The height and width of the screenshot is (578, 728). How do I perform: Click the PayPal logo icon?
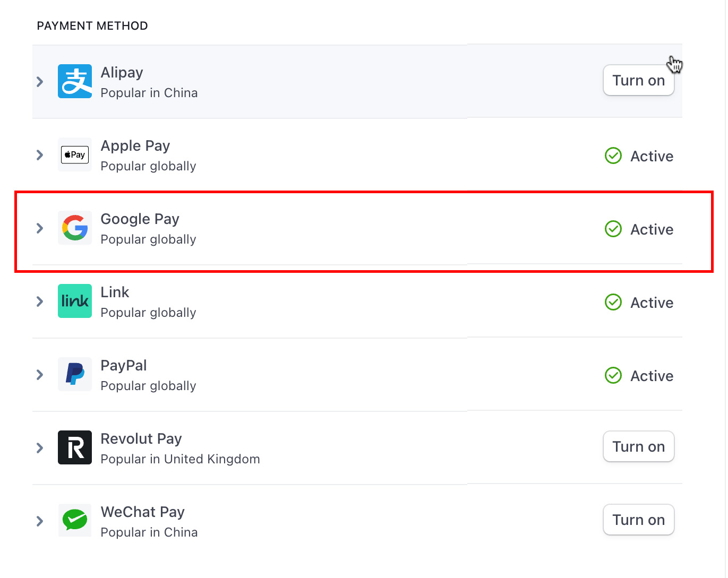pyautogui.click(x=75, y=374)
